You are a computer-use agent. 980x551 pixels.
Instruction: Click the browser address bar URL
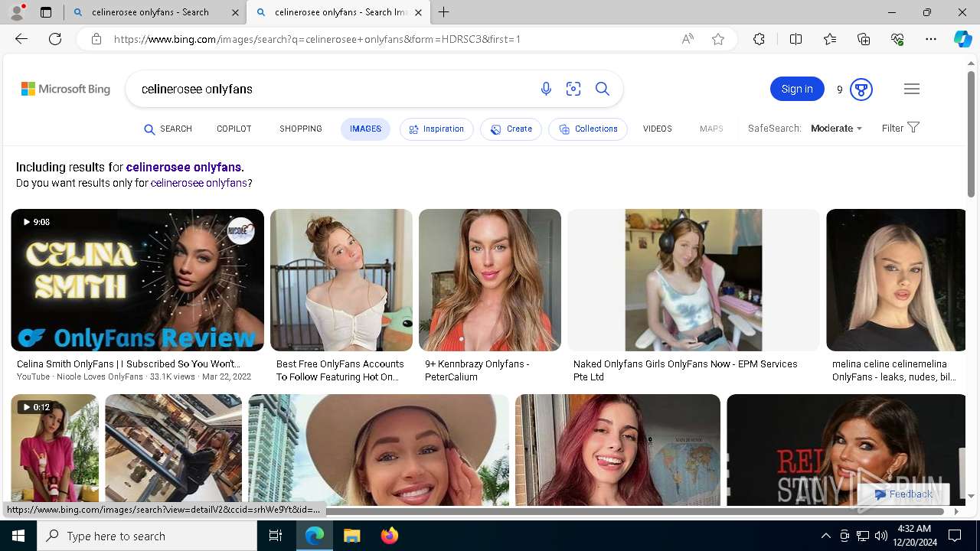pyautogui.click(x=317, y=39)
